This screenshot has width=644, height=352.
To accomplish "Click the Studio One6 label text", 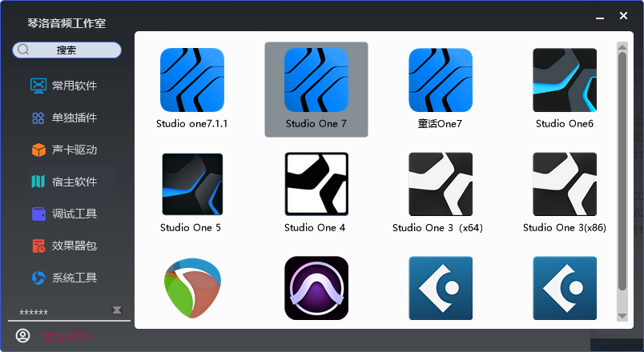I will [x=565, y=123].
